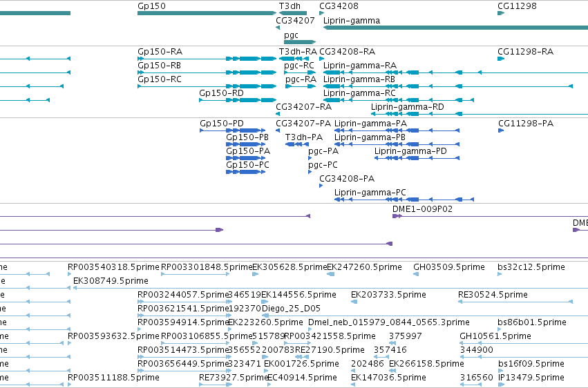This screenshot has width=588, height=388.
Task: Select EST RP003421558.5prime
Action: click(330, 336)
